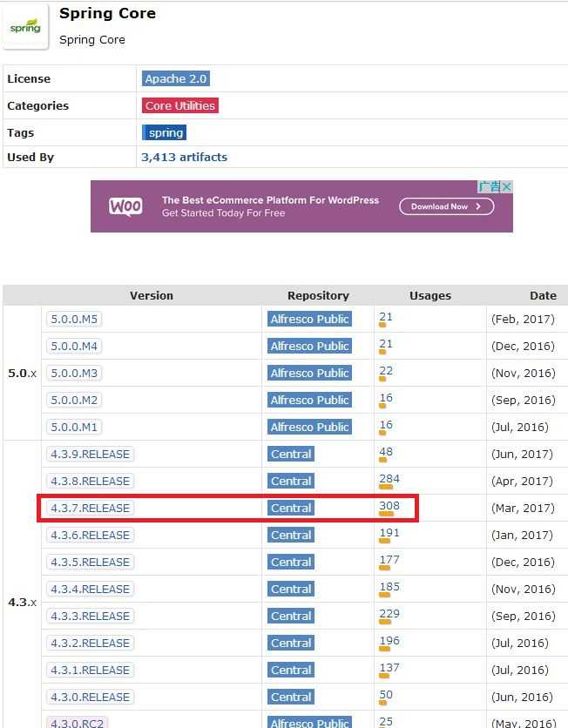Image resolution: width=568 pixels, height=728 pixels.
Task: Click the Spring Core page title
Action: (107, 13)
